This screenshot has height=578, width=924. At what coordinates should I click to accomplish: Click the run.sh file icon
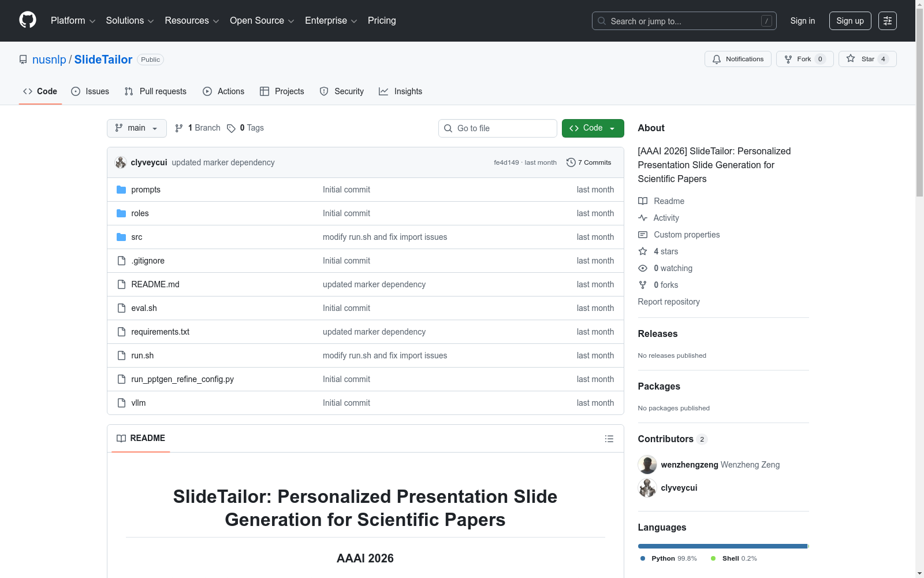coord(121,355)
